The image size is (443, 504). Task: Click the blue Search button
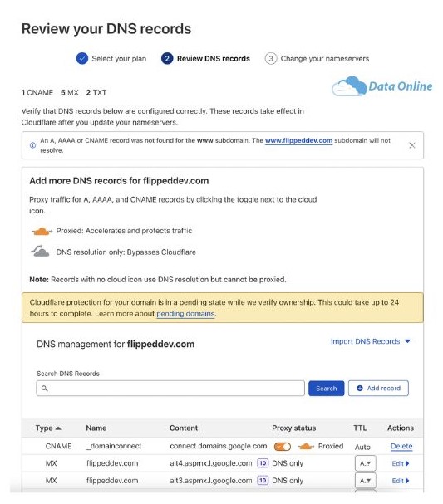pyautogui.click(x=326, y=389)
